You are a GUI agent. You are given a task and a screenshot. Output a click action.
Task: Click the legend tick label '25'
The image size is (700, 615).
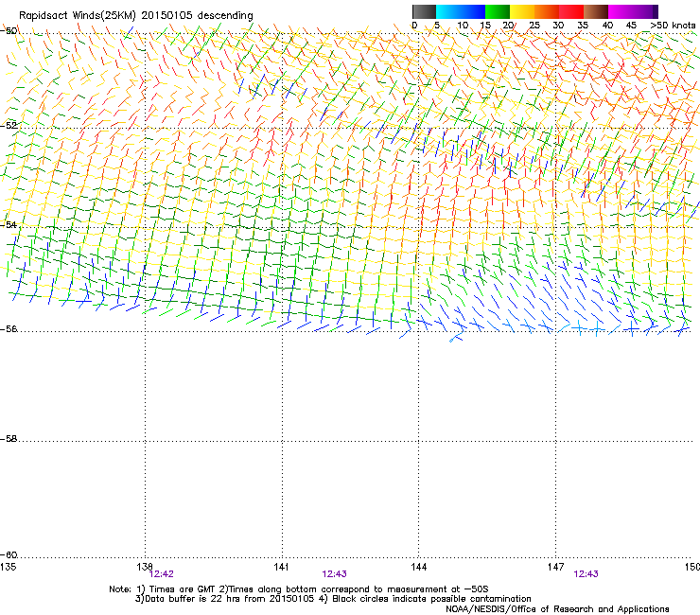[534, 26]
